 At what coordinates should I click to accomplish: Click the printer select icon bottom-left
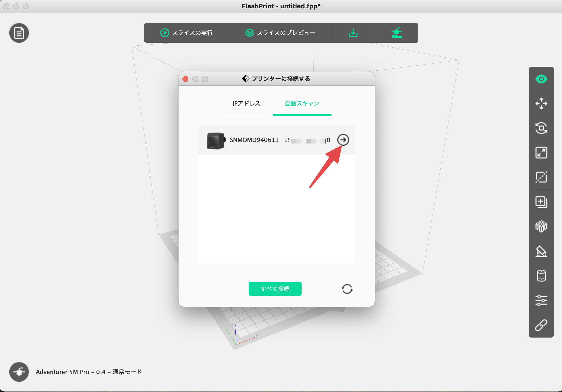click(x=19, y=372)
